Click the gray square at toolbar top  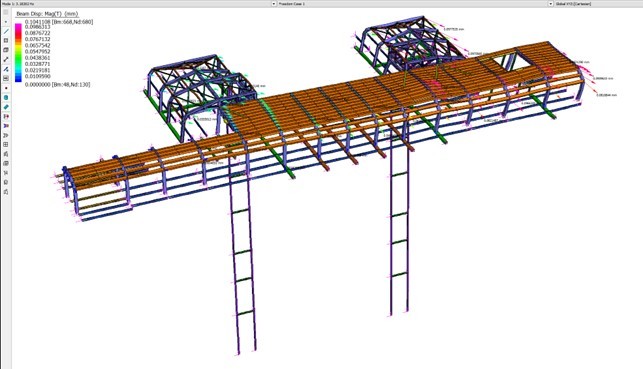click(6, 12)
